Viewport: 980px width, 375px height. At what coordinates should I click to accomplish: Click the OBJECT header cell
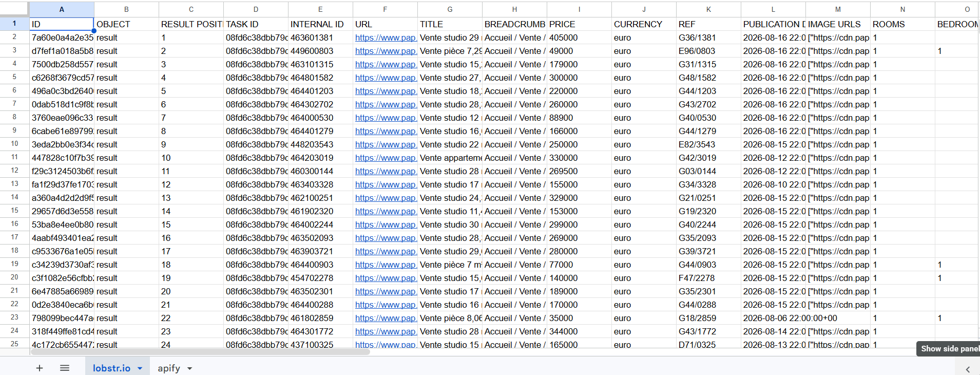126,24
